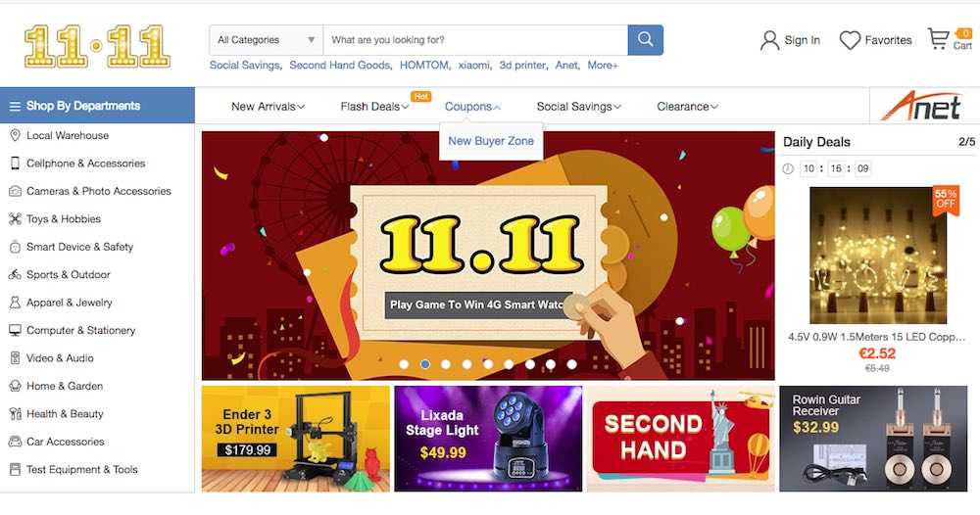Select the first banner carousel dot
Image resolution: width=980 pixels, height=515 pixels.
[404, 364]
